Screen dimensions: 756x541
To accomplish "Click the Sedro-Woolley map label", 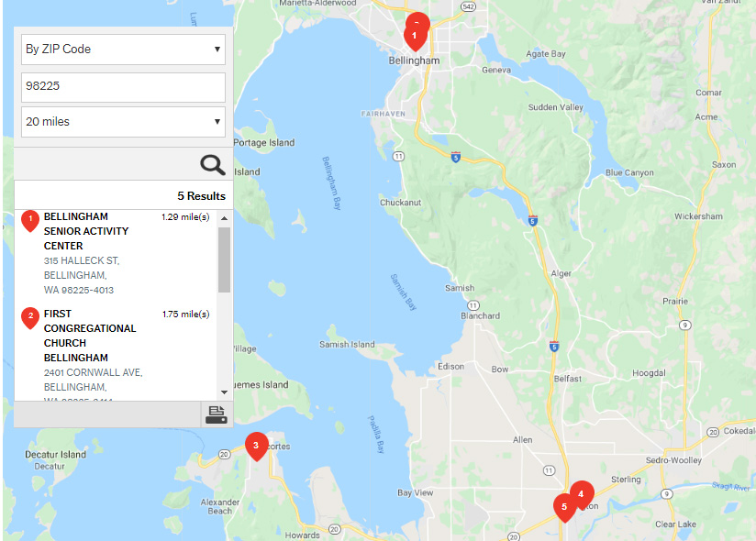I will 673,460.
